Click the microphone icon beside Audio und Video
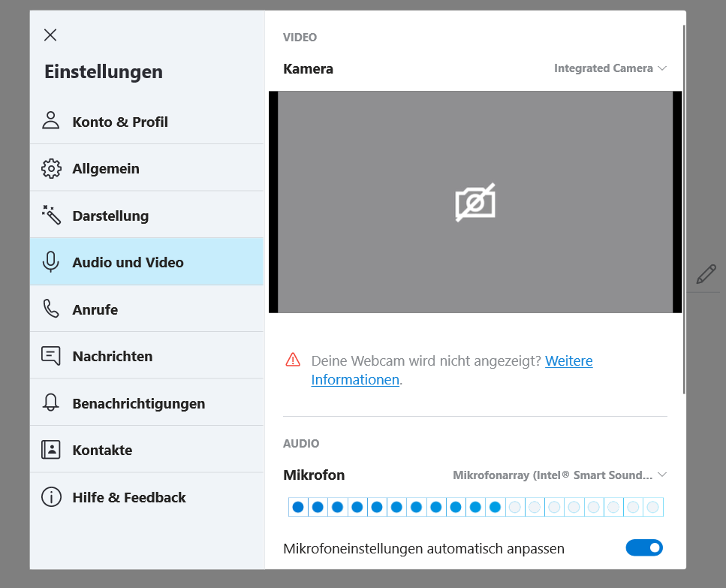 coord(51,262)
